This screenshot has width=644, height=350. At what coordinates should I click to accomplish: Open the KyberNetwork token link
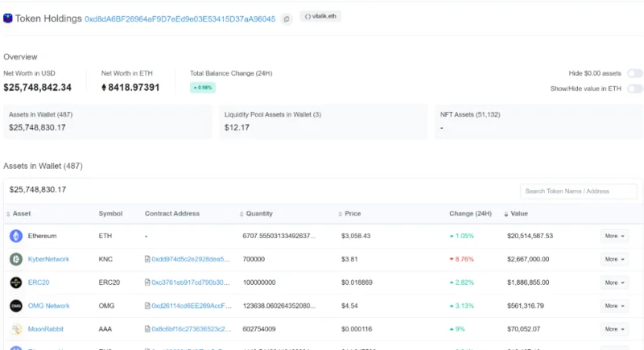(48, 259)
